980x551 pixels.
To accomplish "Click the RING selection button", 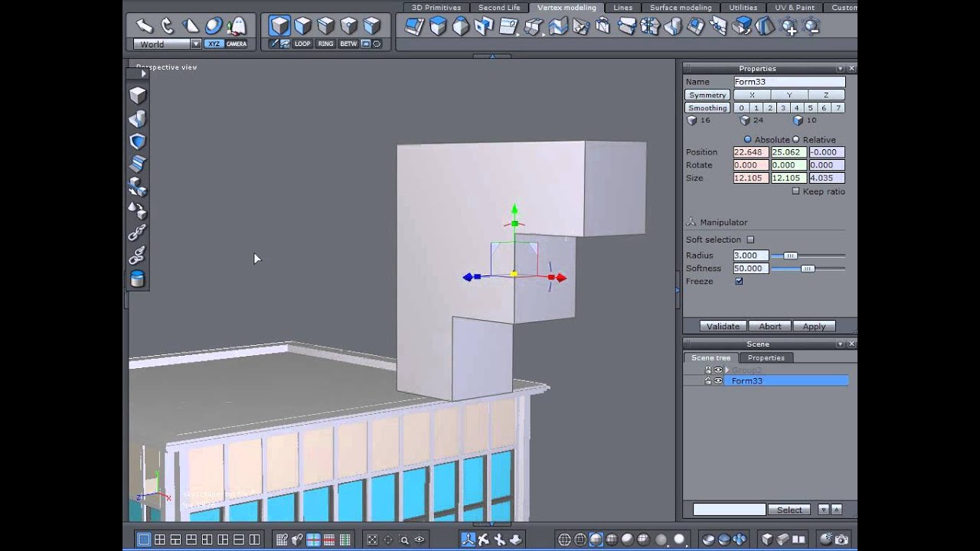I will pyautogui.click(x=325, y=44).
